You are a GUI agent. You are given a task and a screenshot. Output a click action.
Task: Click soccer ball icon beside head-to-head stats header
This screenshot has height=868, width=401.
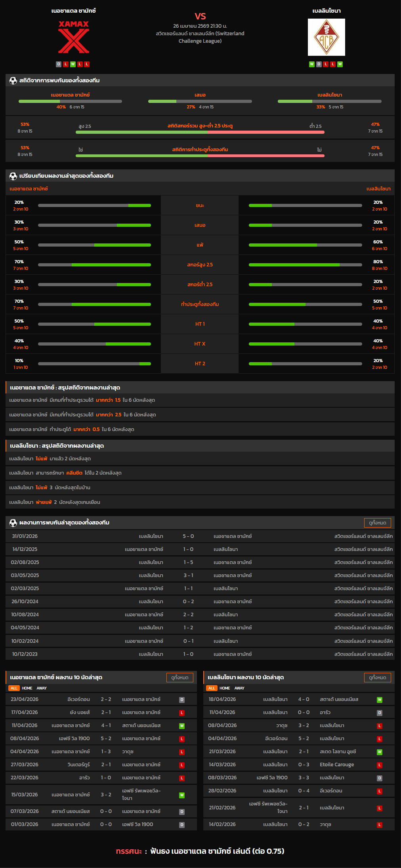(x=13, y=80)
